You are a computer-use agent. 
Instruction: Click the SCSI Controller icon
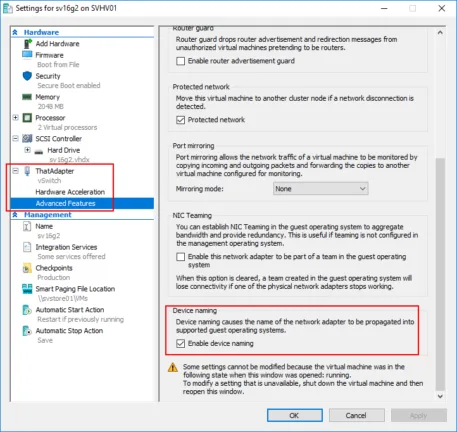click(27, 138)
